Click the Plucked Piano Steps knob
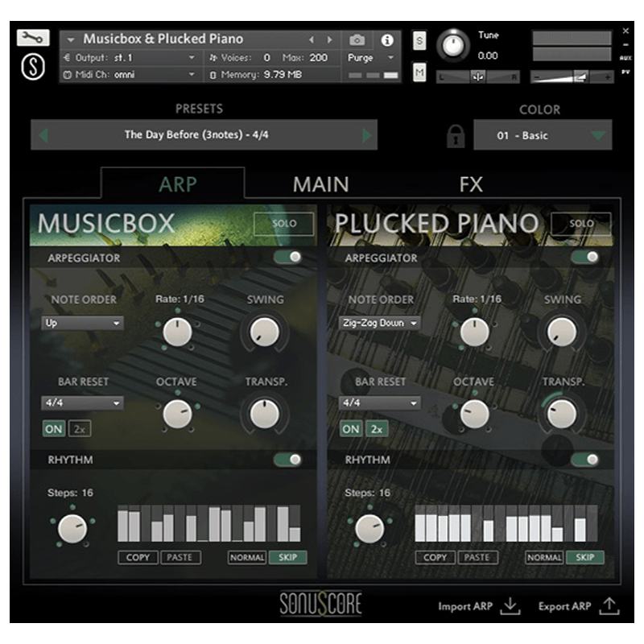This screenshot has height=644, width=644. pyautogui.click(x=369, y=529)
